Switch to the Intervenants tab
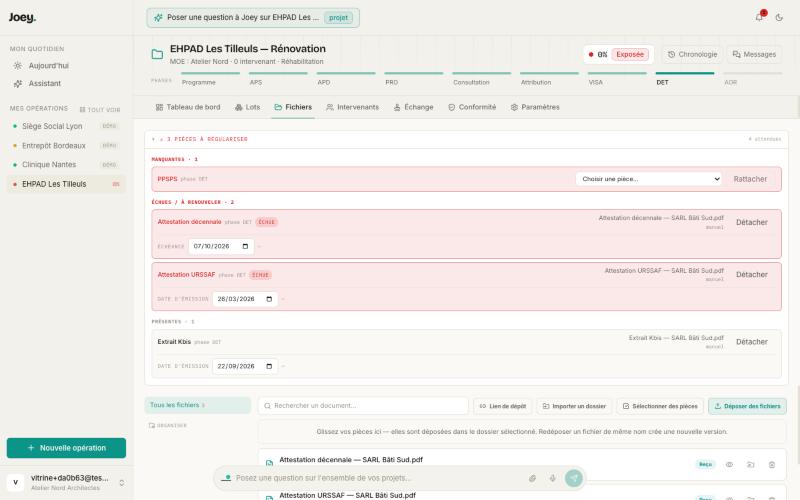The width and height of the screenshot is (800, 500). coord(353,107)
